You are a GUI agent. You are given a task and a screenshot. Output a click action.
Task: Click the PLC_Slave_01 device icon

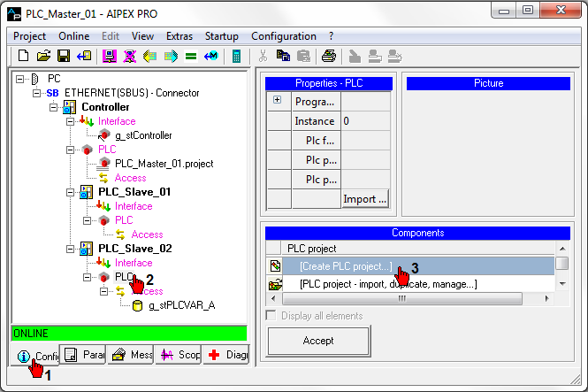[87, 192]
